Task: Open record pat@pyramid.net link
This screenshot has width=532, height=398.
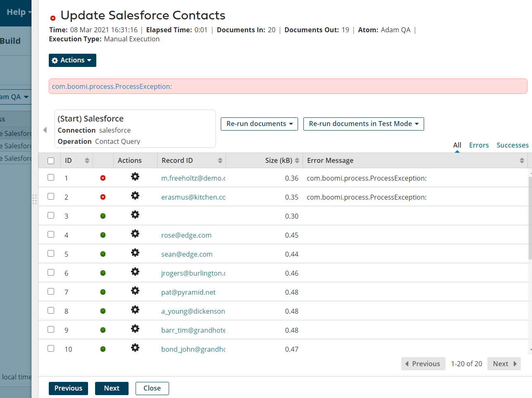Action: click(188, 292)
